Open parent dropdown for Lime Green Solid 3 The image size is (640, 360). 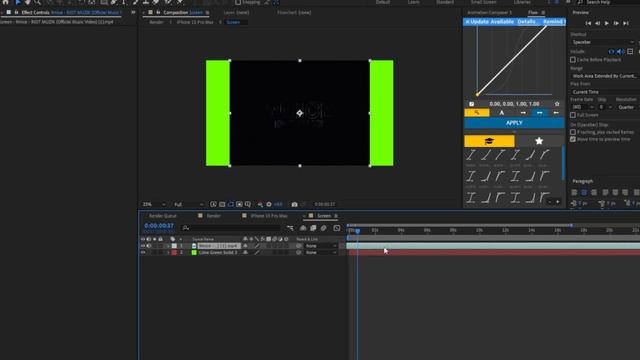(321, 253)
